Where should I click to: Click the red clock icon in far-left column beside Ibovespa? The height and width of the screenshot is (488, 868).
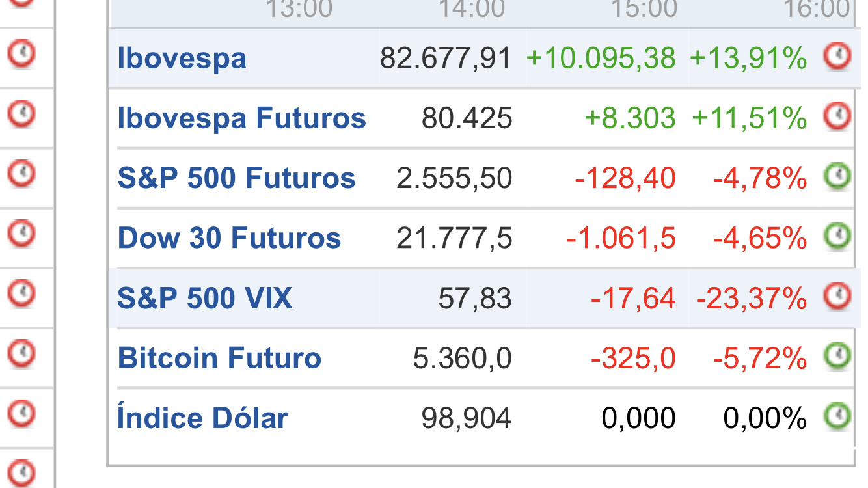21,54
